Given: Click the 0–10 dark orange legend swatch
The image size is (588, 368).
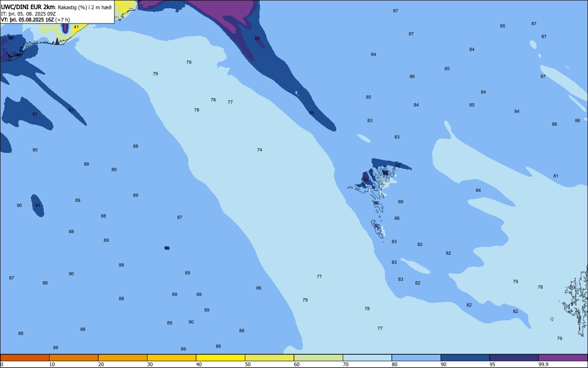Looking at the screenshot, I should point(25,357).
